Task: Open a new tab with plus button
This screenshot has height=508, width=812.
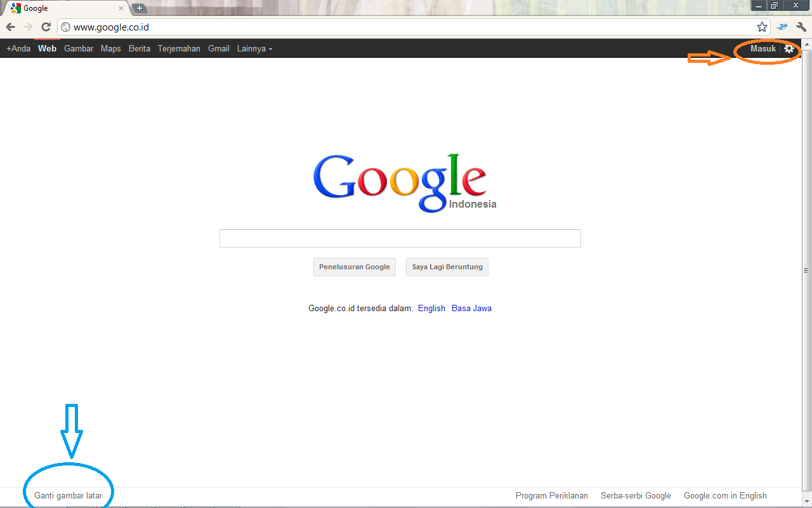Action: [x=140, y=8]
